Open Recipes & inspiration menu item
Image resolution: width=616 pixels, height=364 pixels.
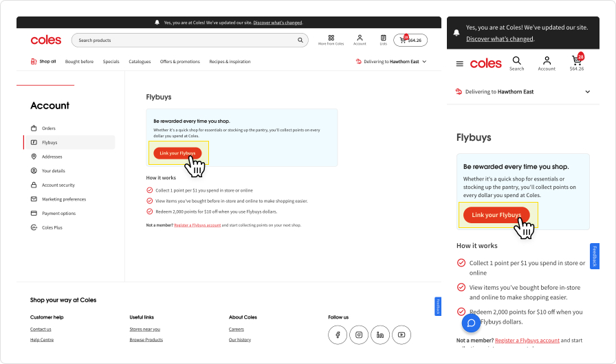coord(230,62)
